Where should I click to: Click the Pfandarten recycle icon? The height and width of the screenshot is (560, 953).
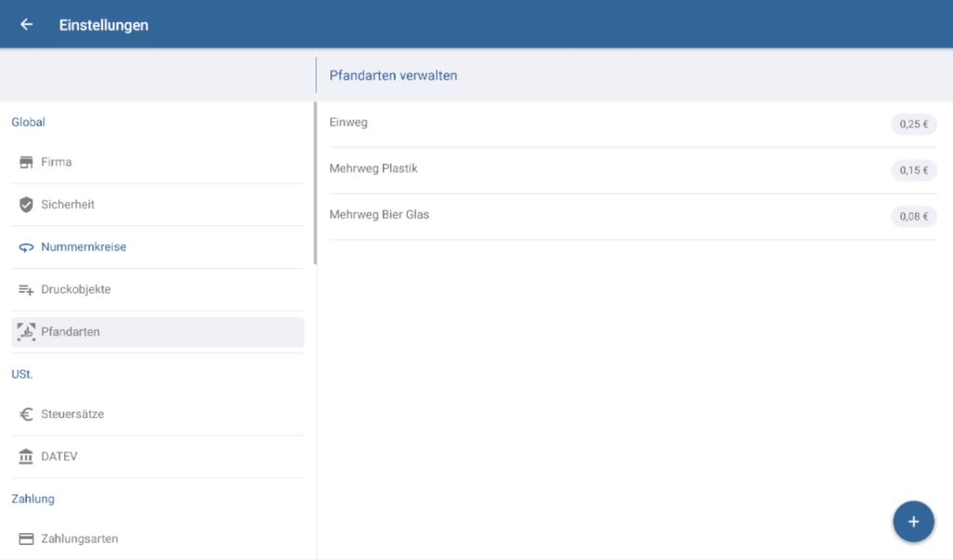coord(26,332)
